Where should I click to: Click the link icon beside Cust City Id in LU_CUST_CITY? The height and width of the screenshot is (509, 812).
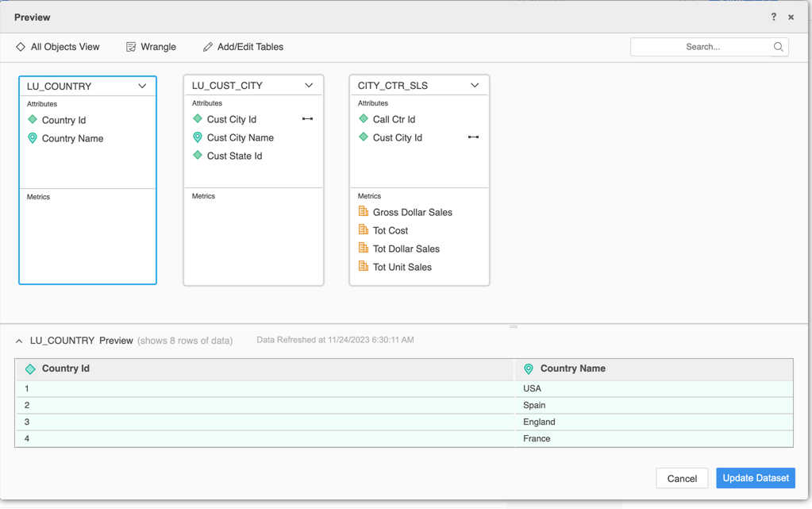(x=307, y=119)
